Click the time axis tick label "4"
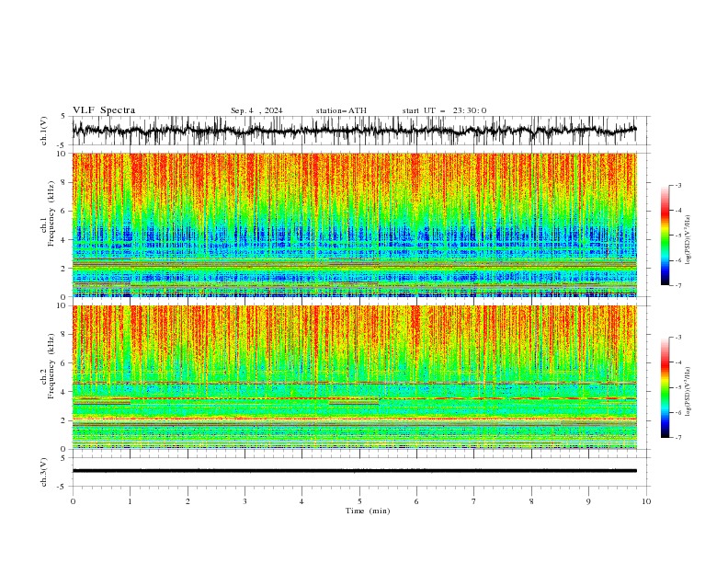 click(301, 501)
